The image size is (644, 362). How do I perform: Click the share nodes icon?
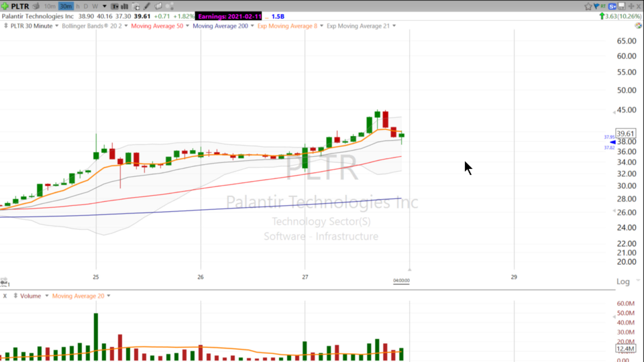169,6
